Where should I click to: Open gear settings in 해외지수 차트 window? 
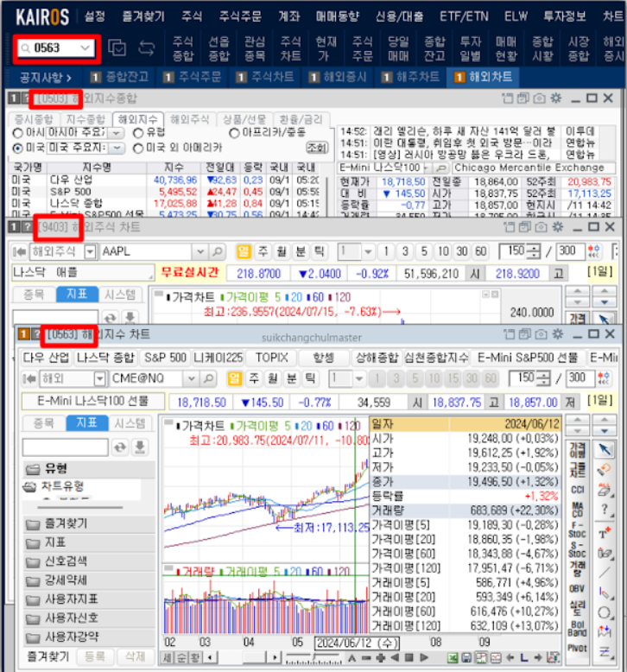click(558, 334)
